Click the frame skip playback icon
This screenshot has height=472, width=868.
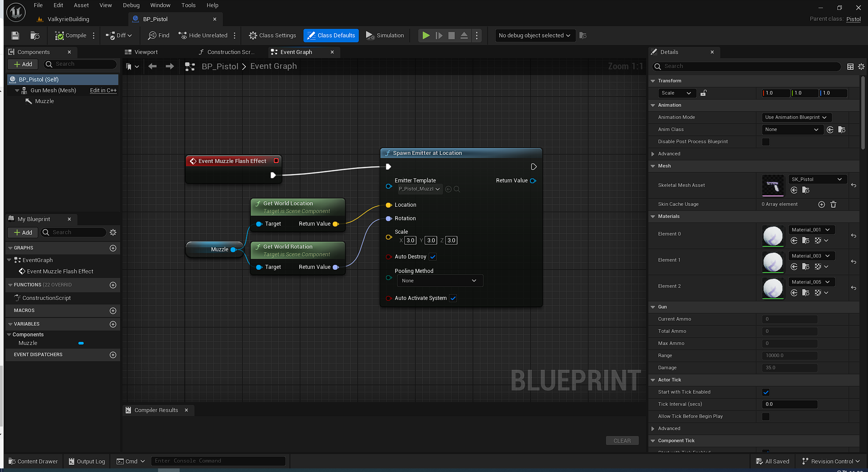tap(439, 36)
